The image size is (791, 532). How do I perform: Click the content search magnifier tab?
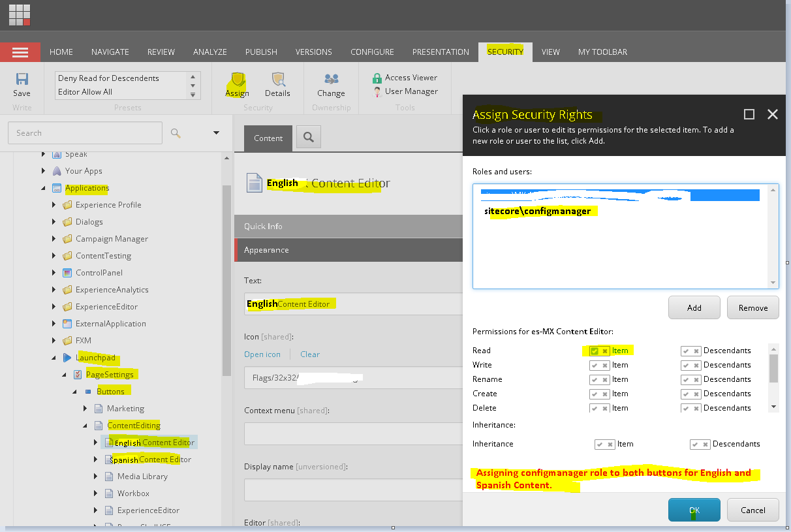309,138
